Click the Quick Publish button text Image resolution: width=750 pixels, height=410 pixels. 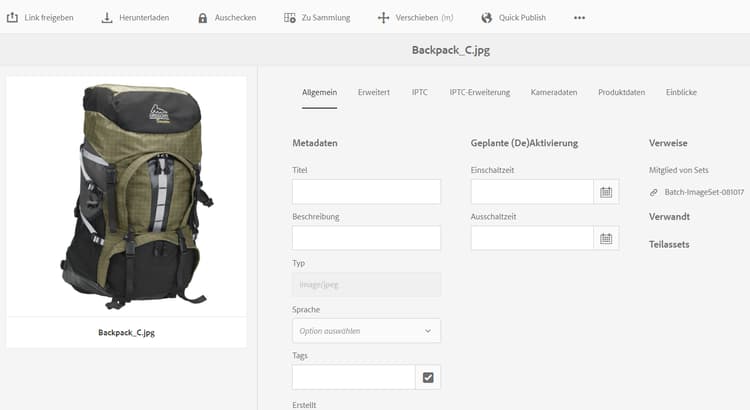point(522,18)
